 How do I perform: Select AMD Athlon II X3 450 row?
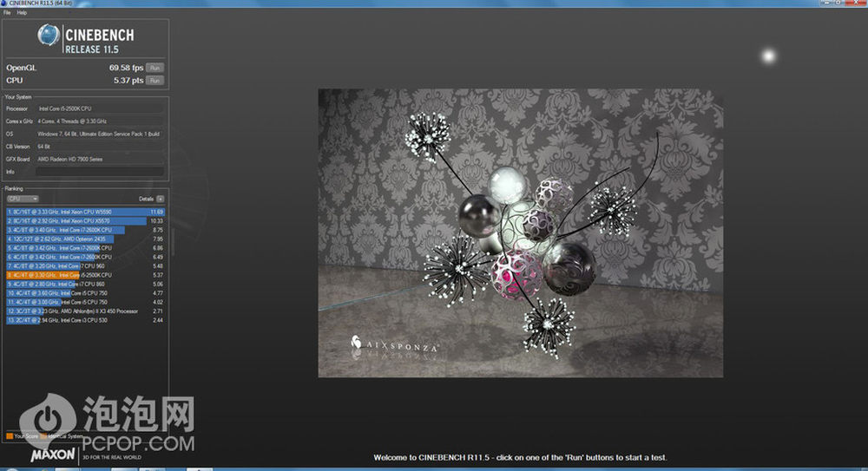click(x=85, y=311)
